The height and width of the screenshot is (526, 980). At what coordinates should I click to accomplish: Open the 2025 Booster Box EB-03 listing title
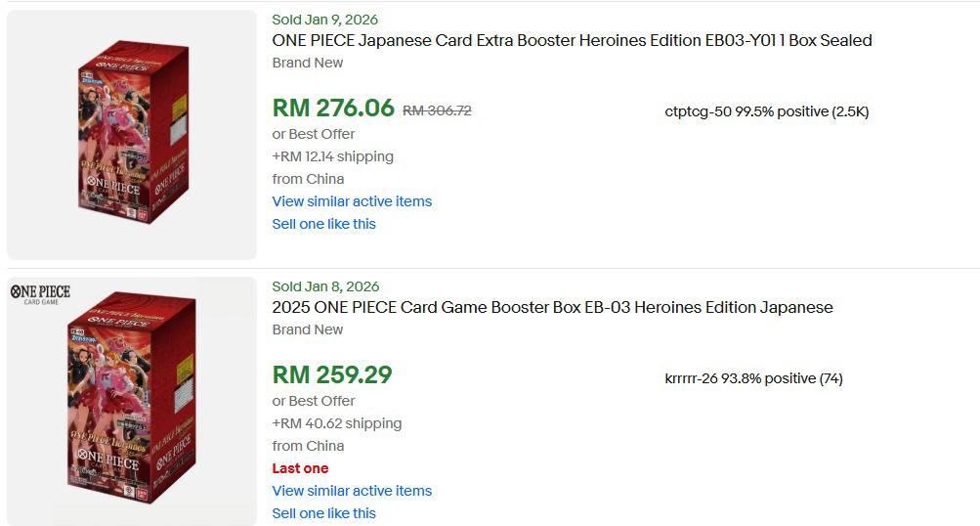[552, 308]
